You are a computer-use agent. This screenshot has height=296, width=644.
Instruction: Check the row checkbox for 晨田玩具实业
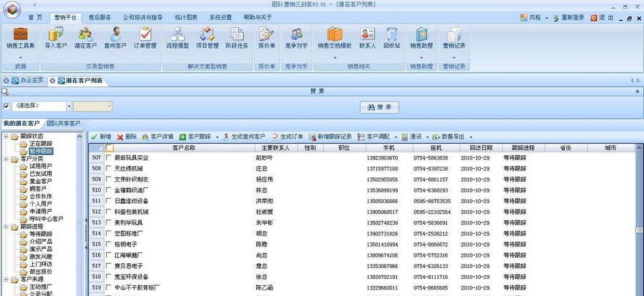pyautogui.click(x=109, y=157)
